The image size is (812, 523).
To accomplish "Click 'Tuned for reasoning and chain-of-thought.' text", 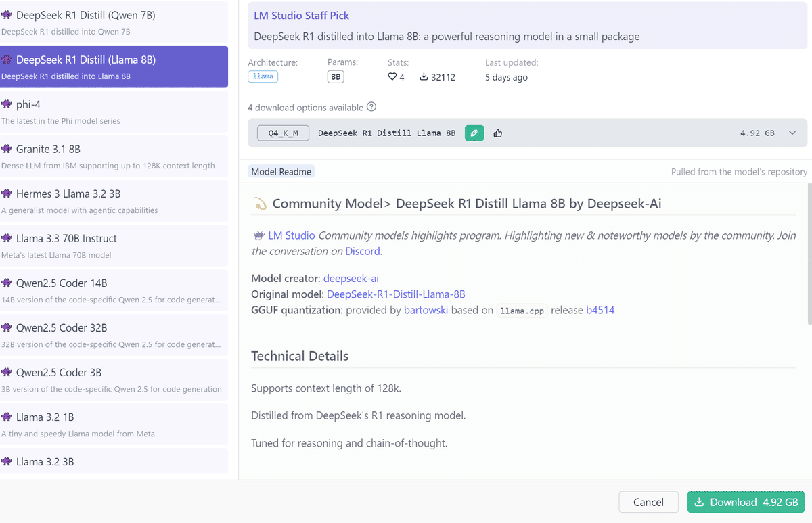I will [x=349, y=444].
